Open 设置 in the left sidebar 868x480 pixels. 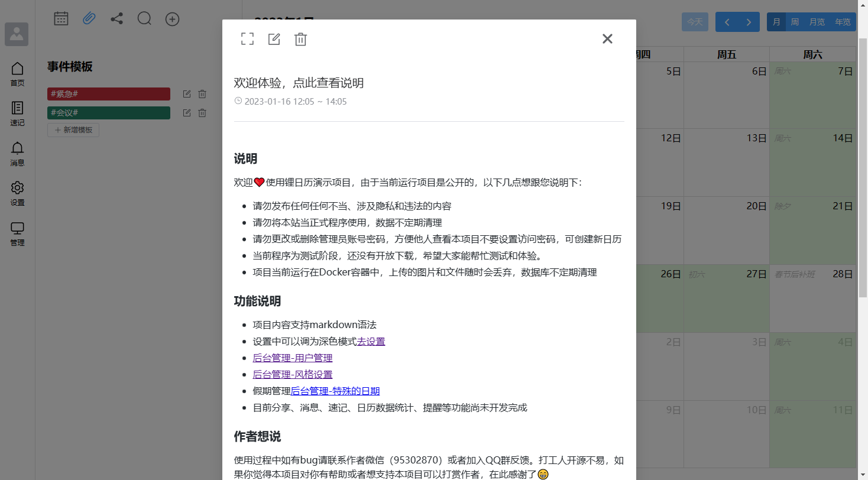[x=18, y=193]
